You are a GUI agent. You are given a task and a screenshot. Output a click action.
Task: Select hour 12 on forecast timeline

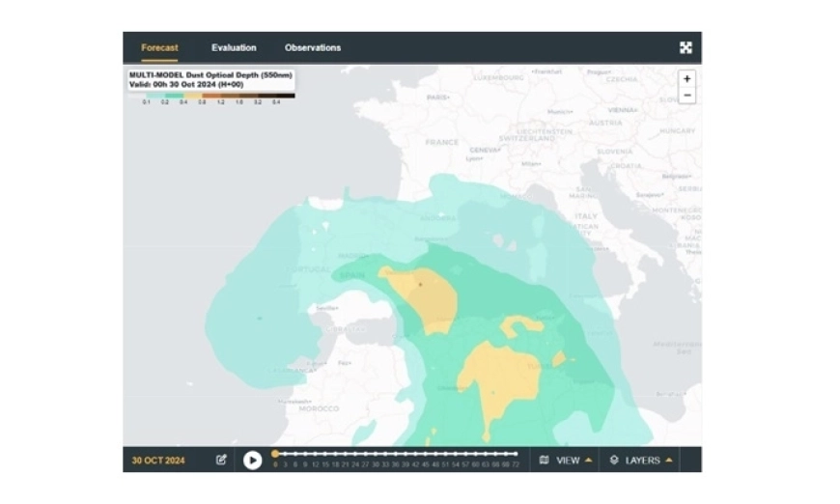pyautogui.click(x=315, y=454)
